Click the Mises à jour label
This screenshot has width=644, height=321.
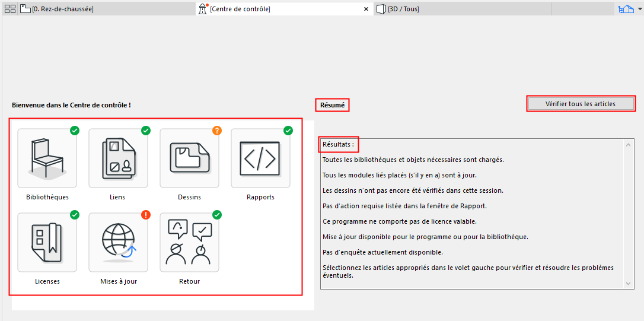pos(118,282)
